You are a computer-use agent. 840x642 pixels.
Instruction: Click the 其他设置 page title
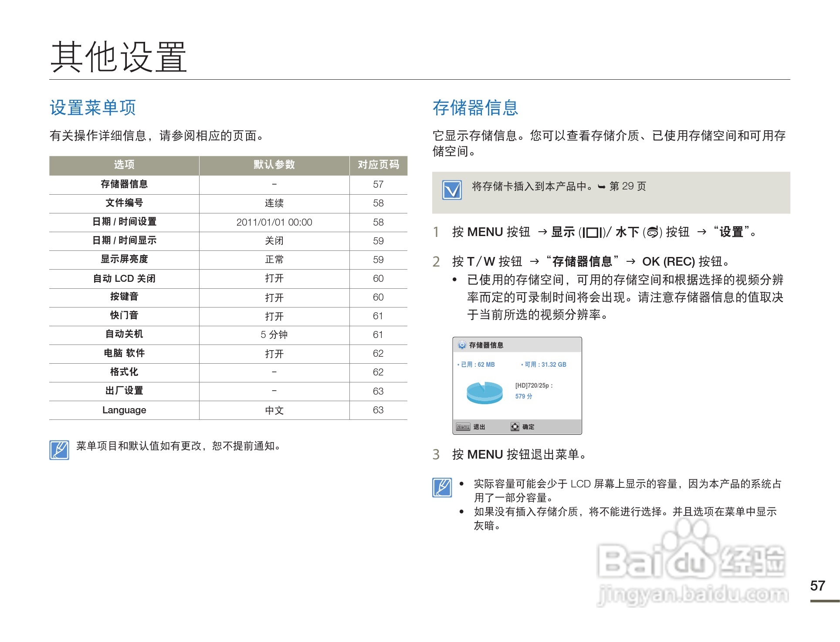119,57
